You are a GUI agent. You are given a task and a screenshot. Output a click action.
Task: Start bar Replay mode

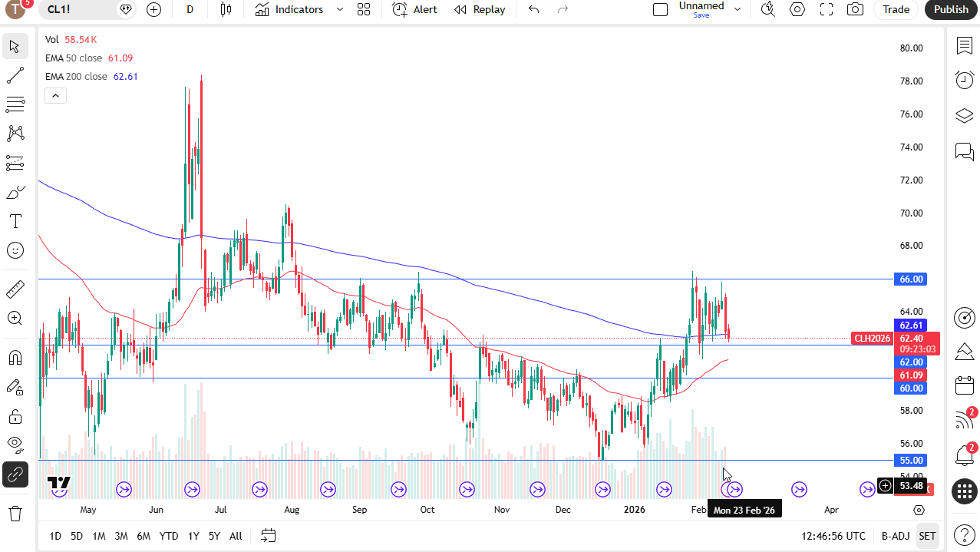click(480, 9)
